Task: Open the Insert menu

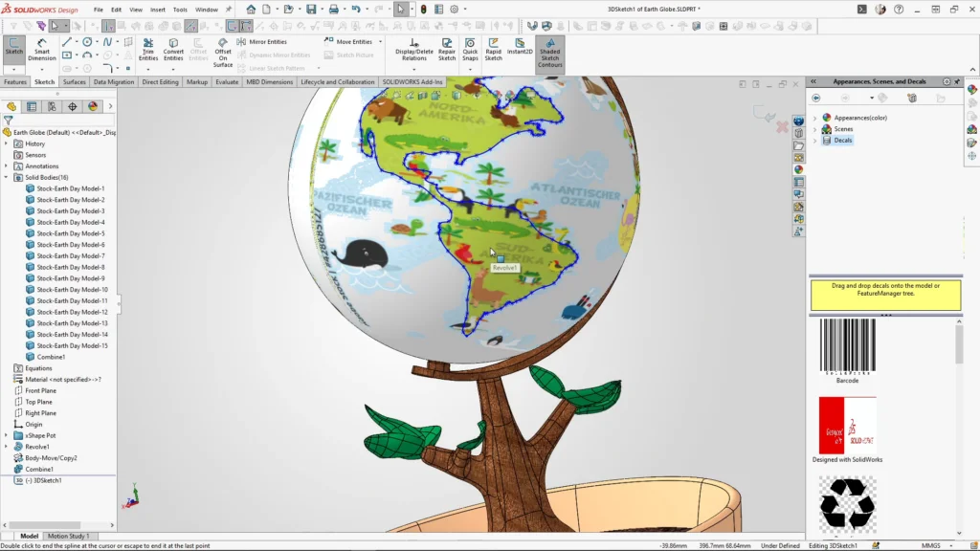Action: click(x=158, y=10)
